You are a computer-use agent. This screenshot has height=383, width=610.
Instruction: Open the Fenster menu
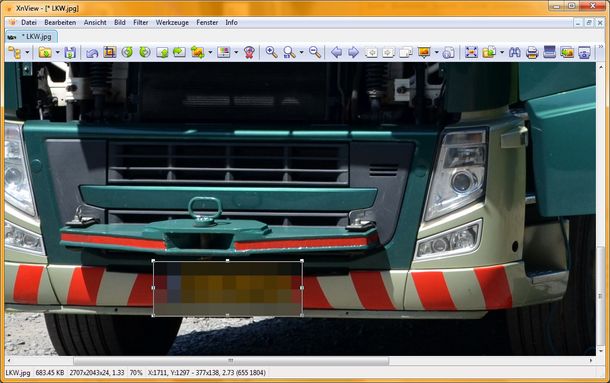(x=207, y=23)
